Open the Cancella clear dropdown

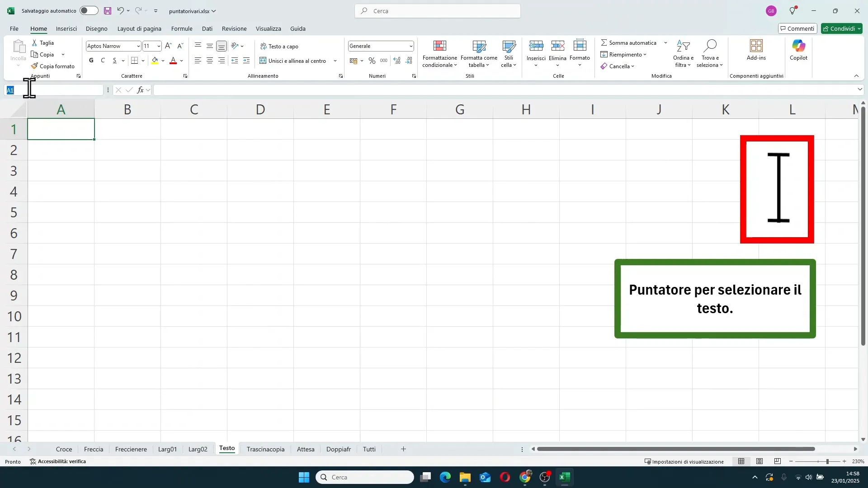[x=618, y=66]
